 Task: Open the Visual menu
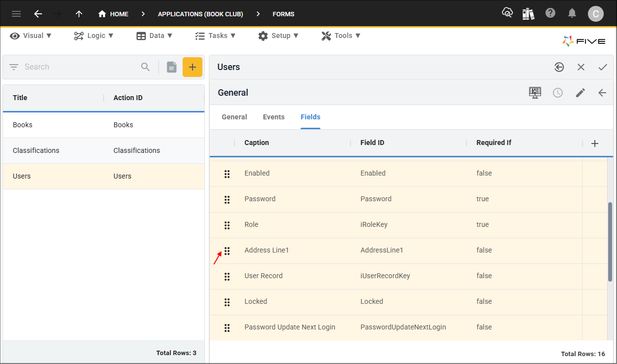(x=31, y=36)
